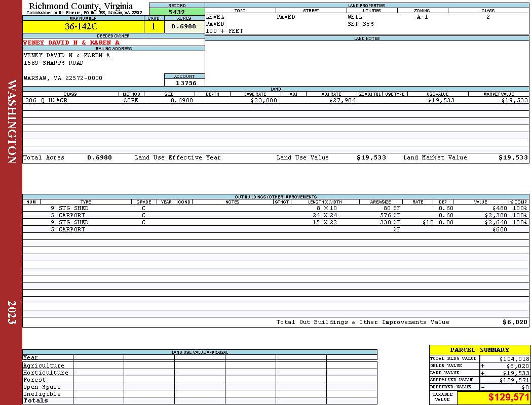Image resolution: width=532 pixels, height=405 pixels.
Task: Click the map number 36-142C
Action: coord(81,26)
